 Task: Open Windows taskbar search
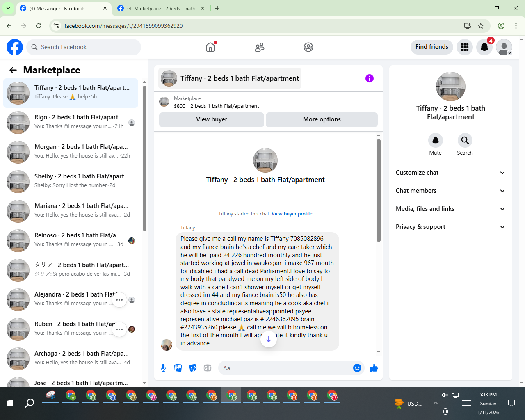click(30, 403)
